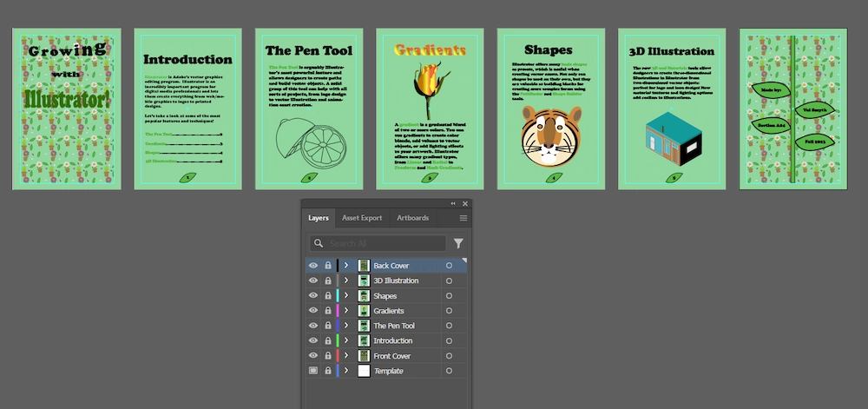
Task: Click the layer search field
Action: click(378, 243)
